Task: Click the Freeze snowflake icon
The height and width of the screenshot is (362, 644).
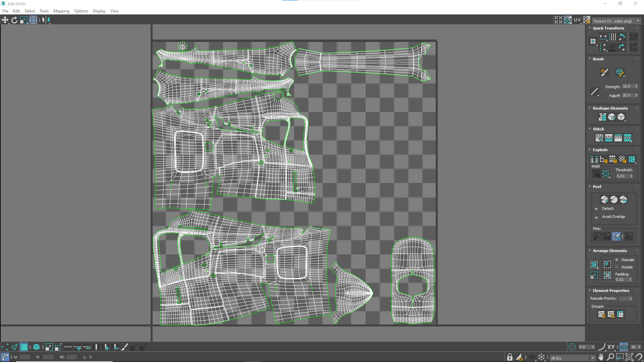Action: 541,357
